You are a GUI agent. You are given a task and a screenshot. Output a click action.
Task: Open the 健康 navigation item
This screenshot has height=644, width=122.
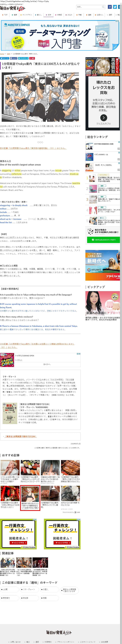pyautogui.click(x=14, y=15)
